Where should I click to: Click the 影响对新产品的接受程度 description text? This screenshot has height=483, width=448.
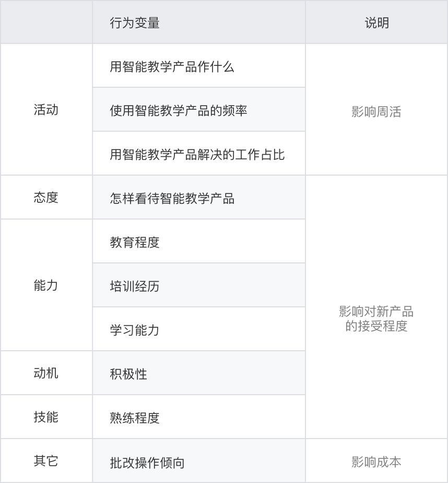point(376,319)
